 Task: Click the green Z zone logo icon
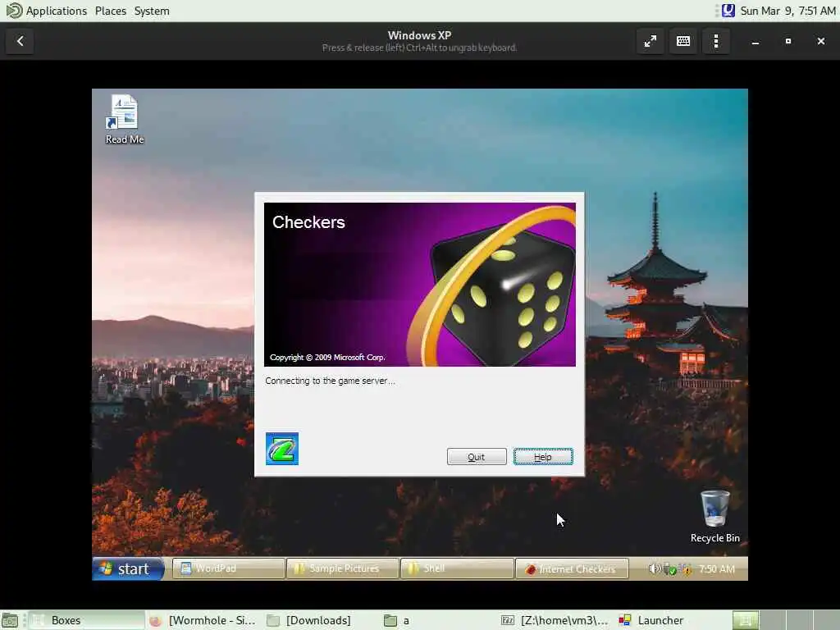click(x=282, y=449)
